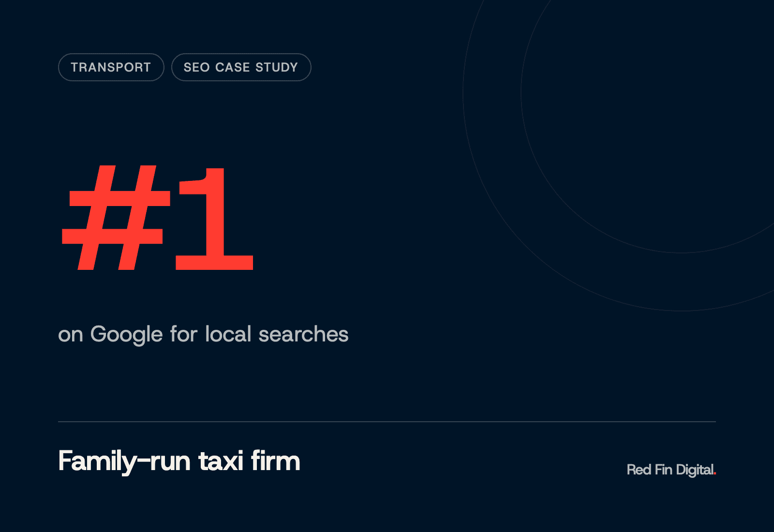774x532 pixels.
Task: Click the TRANSPORT category tag
Action: coord(111,67)
